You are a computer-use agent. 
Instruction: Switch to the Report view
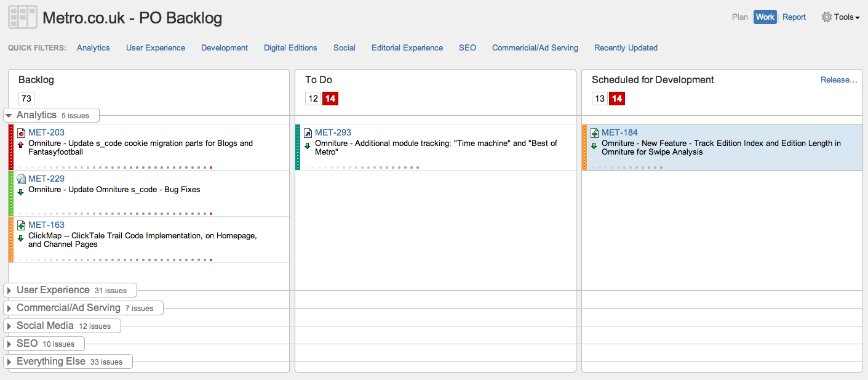794,17
